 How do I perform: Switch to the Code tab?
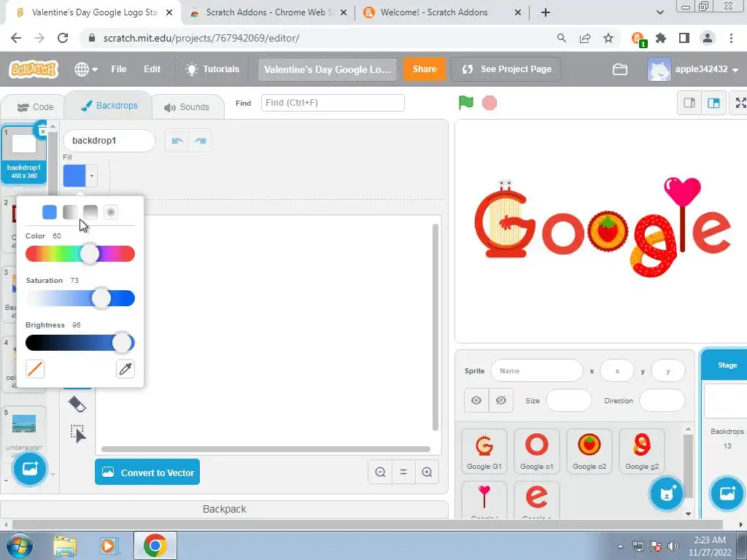point(35,107)
